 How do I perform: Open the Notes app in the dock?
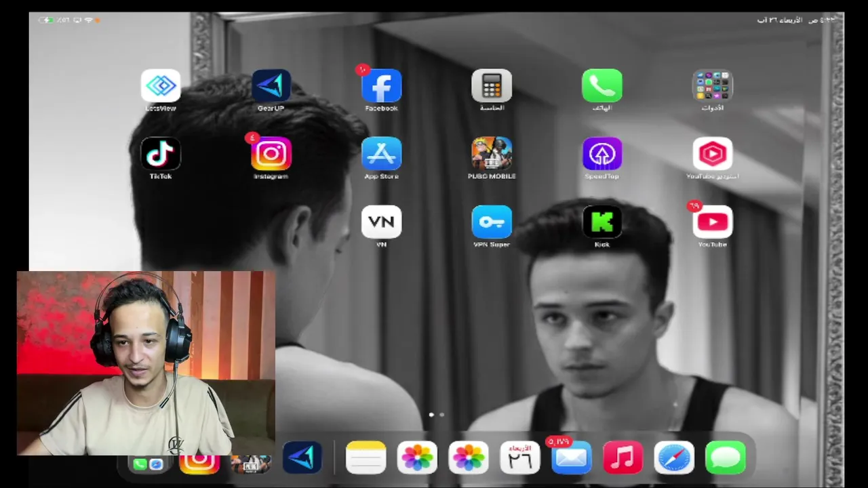coord(366,457)
